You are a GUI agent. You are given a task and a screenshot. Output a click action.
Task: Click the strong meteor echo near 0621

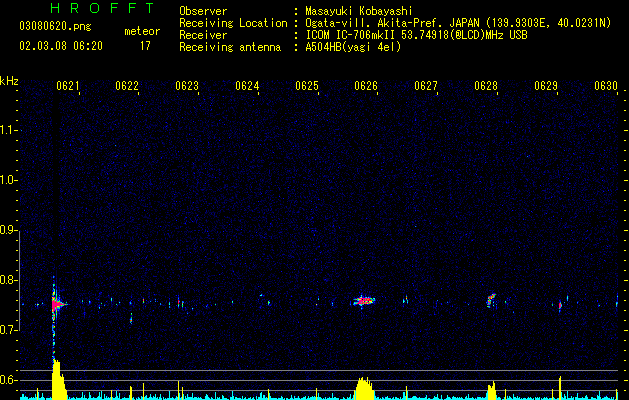pyautogui.click(x=56, y=305)
